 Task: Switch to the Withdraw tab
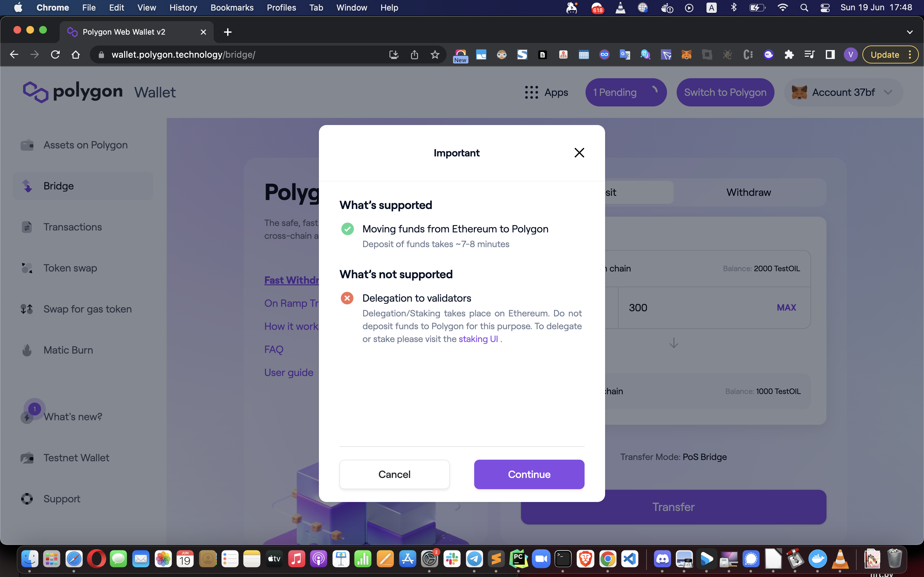point(748,192)
